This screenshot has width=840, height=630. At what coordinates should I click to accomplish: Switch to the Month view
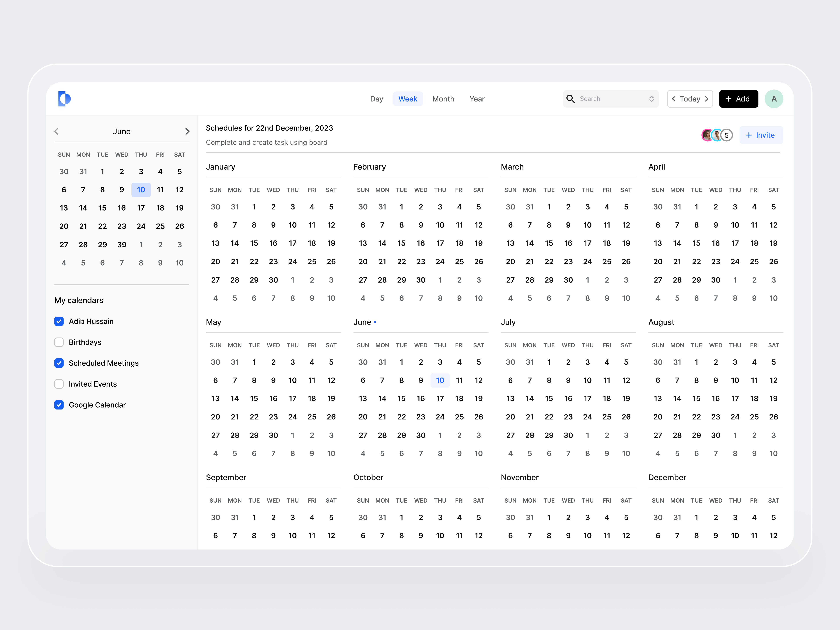coord(443,99)
